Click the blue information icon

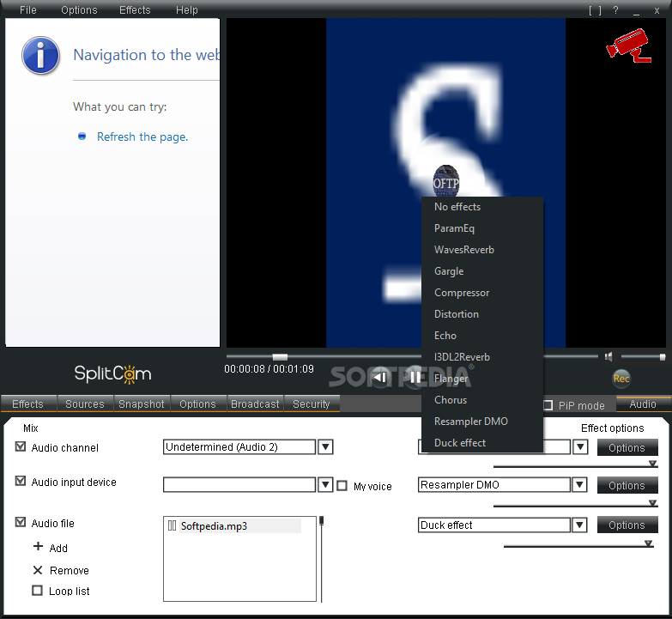pyautogui.click(x=40, y=56)
